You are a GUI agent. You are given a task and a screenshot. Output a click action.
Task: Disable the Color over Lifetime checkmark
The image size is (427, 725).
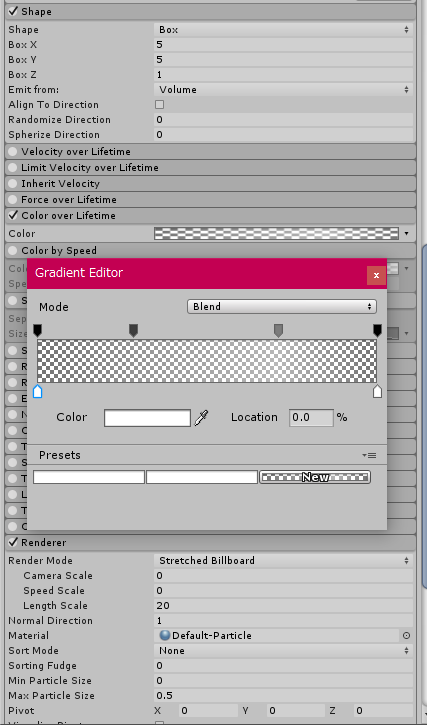(x=13, y=215)
